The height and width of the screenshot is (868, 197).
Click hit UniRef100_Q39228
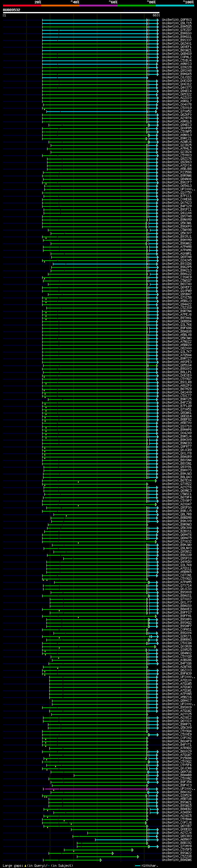176,67
